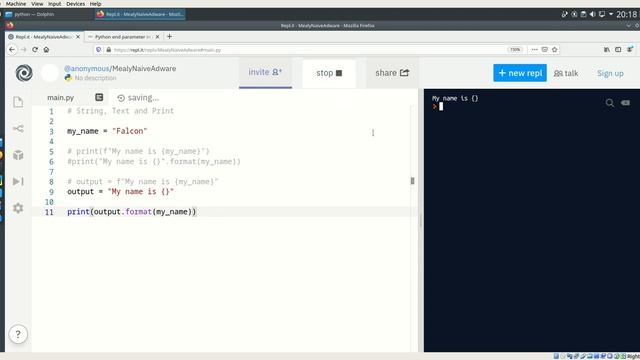Click the 20:18 system clock
Image resolution: width=640 pixels, height=360 pixels.
tap(627, 14)
